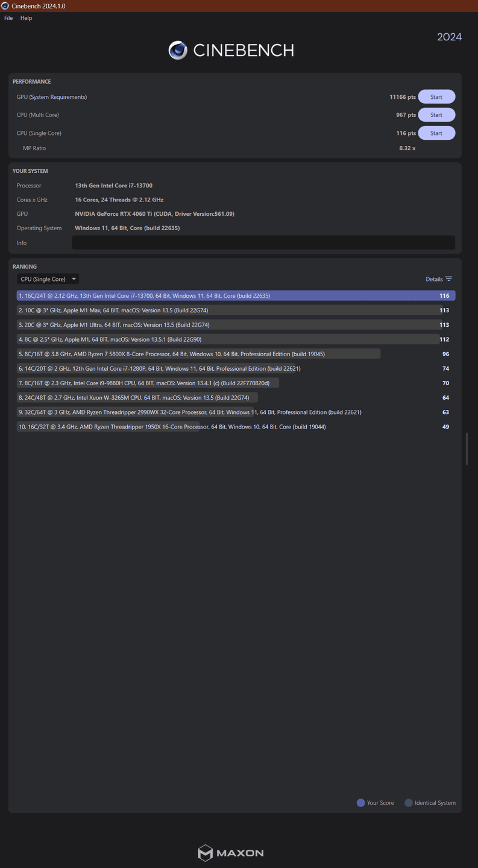Click the RANKING section header
The image size is (478, 868).
point(25,266)
